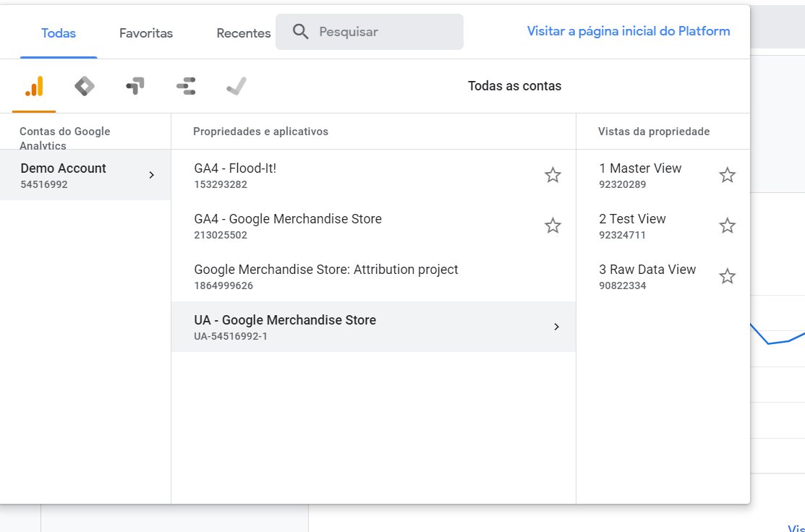Screen dimensions: 805x532
Task: Switch to the Favoritas tab
Action: (x=146, y=33)
